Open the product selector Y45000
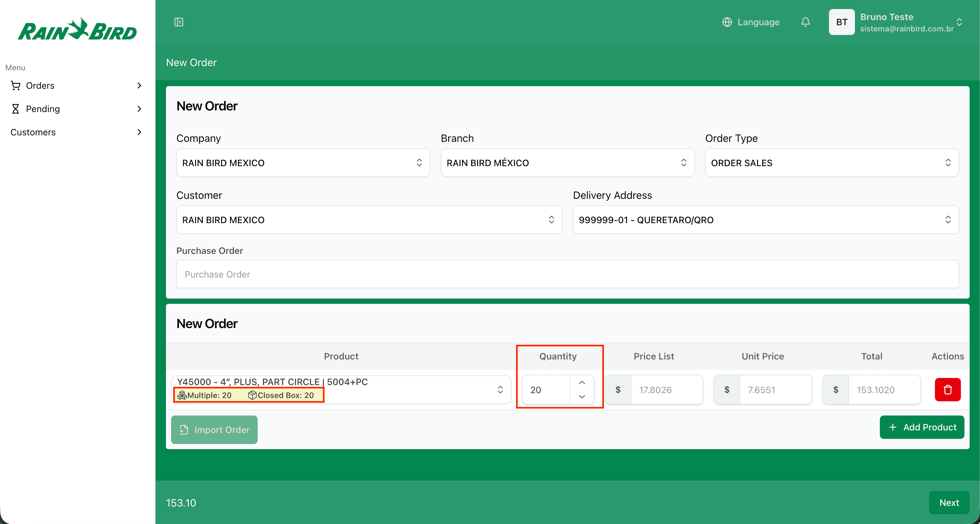The image size is (980, 524). (x=341, y=389)
